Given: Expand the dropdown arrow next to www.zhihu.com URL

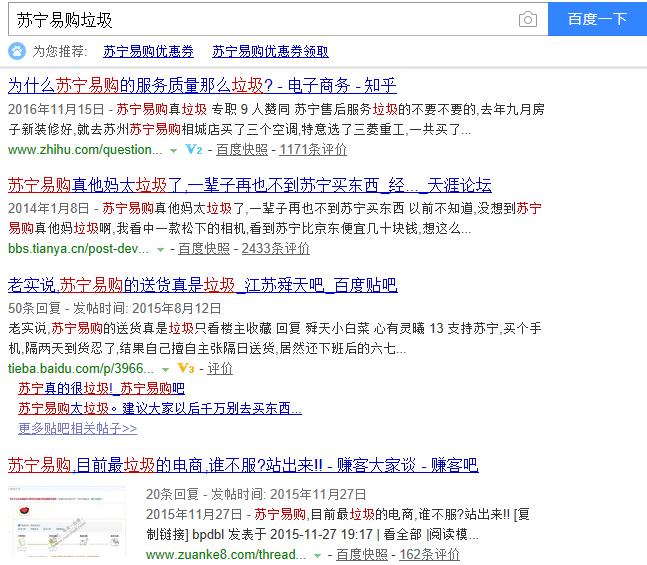Looking at the screenshot, I should pyautogui.click(x=174, y=151).
